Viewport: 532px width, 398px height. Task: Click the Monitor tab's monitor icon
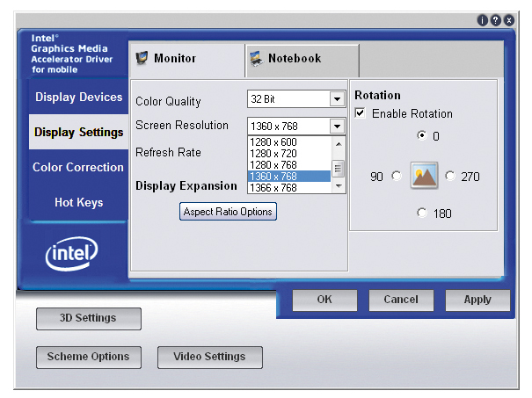142,58
